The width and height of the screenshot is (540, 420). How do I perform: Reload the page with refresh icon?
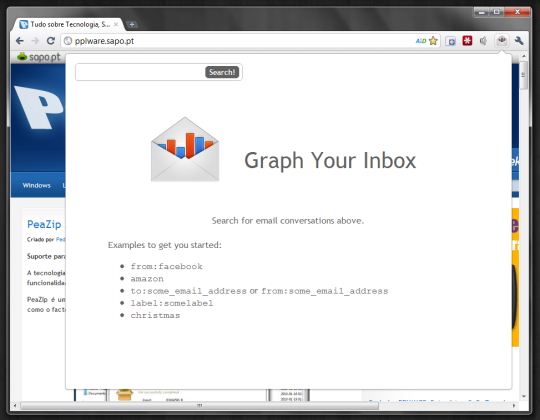point(51,41)
